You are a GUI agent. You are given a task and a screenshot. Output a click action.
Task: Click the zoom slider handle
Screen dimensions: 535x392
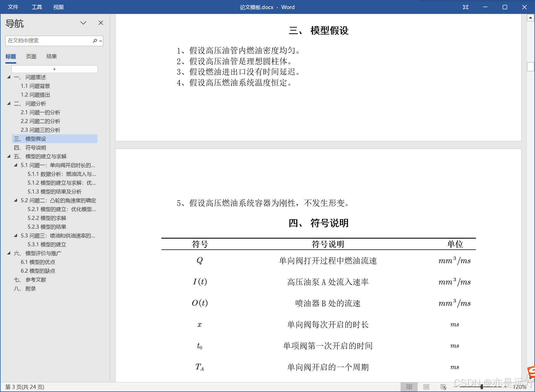[x=482, y=387]
